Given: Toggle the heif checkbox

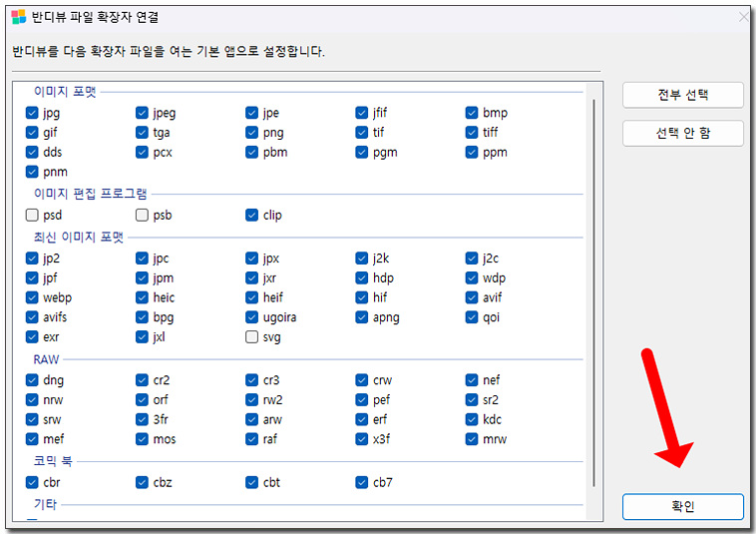Looking at the screenshot, I should pos(251,297).
